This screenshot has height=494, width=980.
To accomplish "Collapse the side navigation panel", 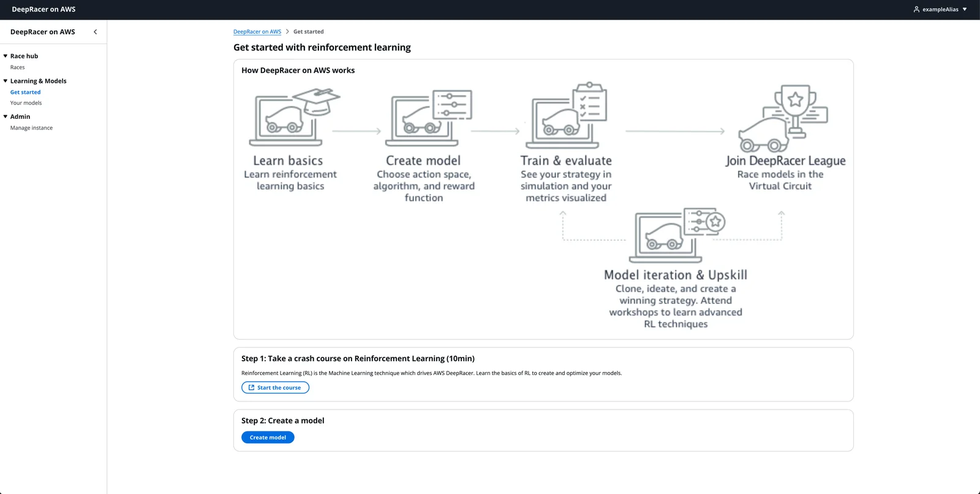I will pos(95,32).
